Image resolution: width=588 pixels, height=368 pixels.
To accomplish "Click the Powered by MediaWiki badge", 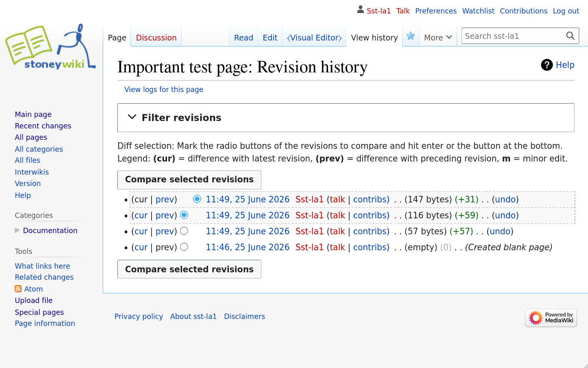I will (x=551, y=318).
